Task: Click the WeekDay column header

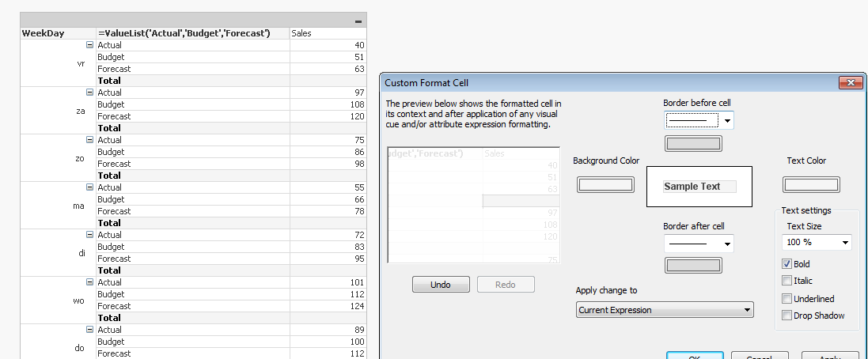Action: [x=57, y=33]
